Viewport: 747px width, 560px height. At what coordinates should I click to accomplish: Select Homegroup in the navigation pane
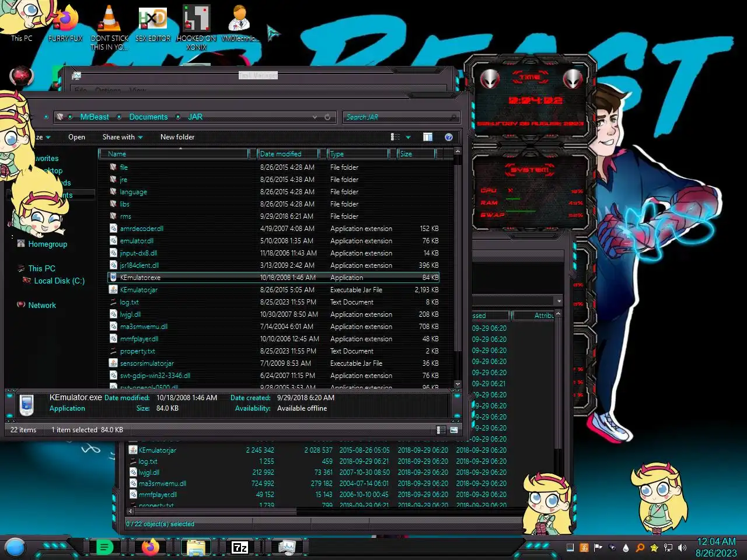pyautogui.click(x=47, y=244)
